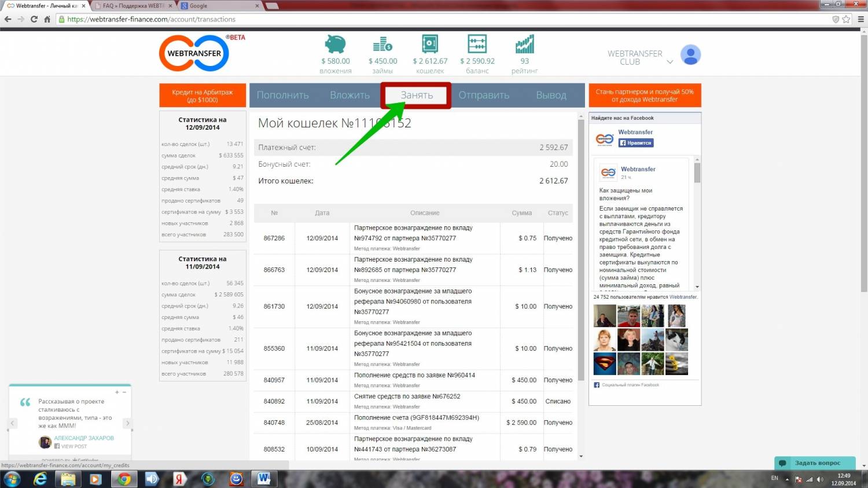Image resolution: width=868 pixels, height=488 pixels.
Task: Reload the current page
Action: click(x=34, y=19)
